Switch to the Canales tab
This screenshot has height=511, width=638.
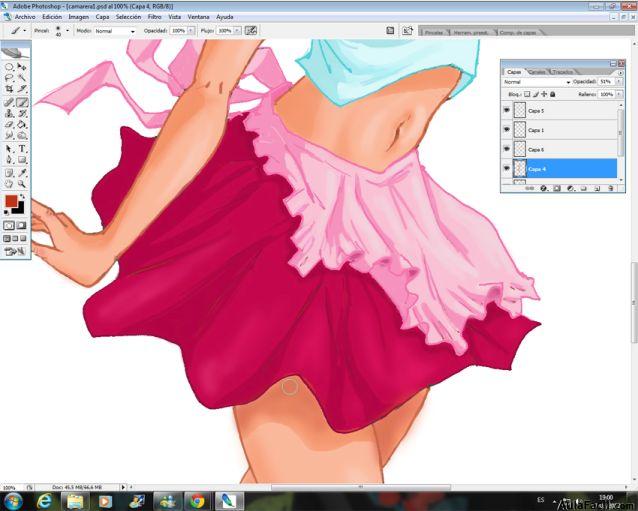click(x=537, y=72)
